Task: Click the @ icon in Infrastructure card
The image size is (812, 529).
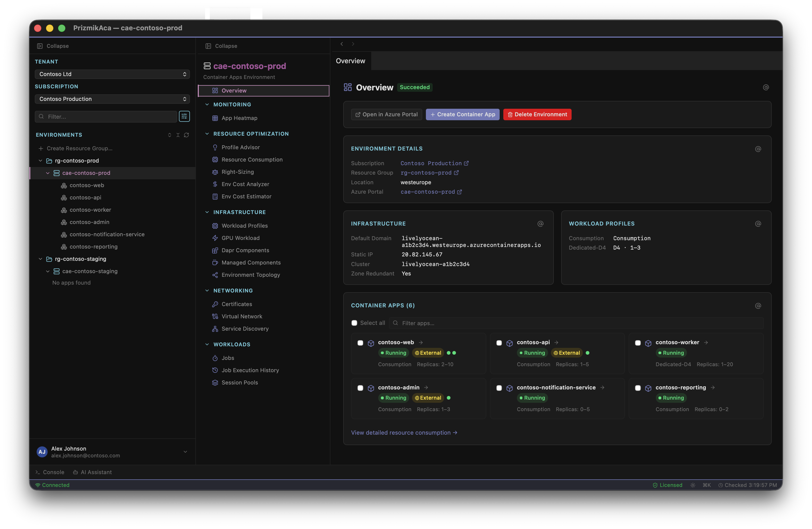Action: pyautogui.click(x=540, y=224)
